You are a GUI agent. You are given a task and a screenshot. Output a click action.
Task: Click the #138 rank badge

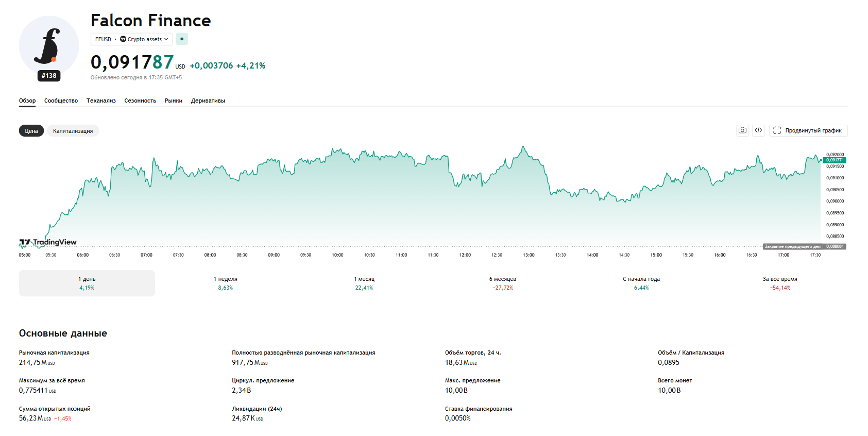click(x=49, y=76)
